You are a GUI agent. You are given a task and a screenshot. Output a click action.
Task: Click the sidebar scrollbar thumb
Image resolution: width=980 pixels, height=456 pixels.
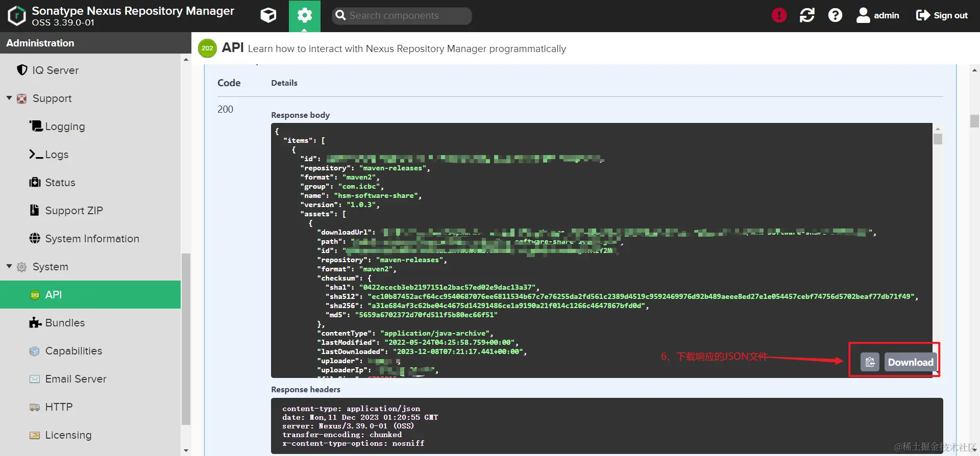click(x=186, y=339)
